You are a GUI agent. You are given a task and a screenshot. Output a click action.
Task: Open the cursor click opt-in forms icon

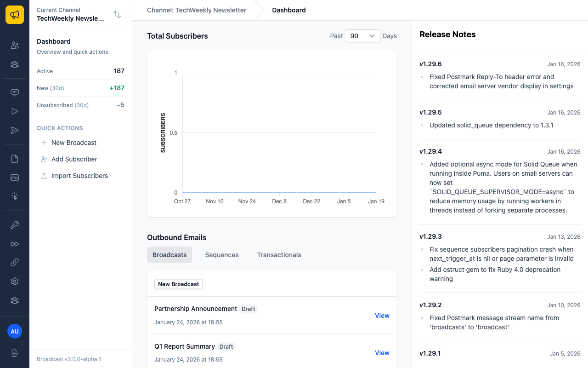pyautogui.click(x=15, y=196)
